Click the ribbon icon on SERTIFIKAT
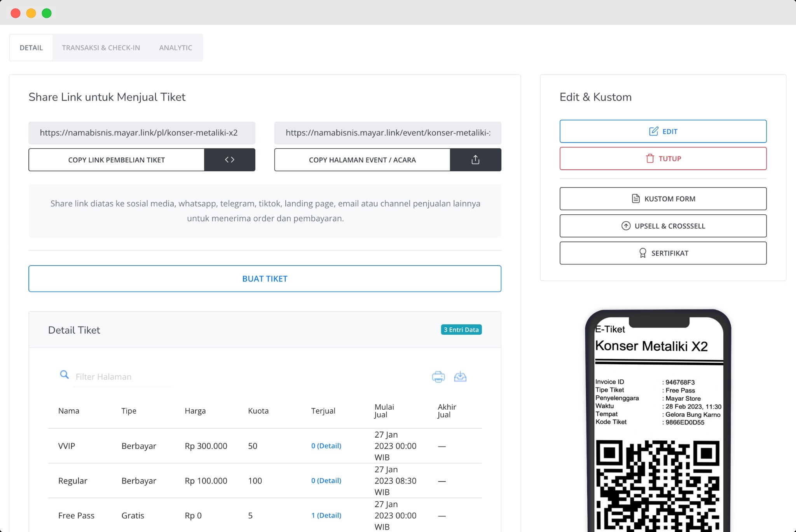 (x=643, y=252)
